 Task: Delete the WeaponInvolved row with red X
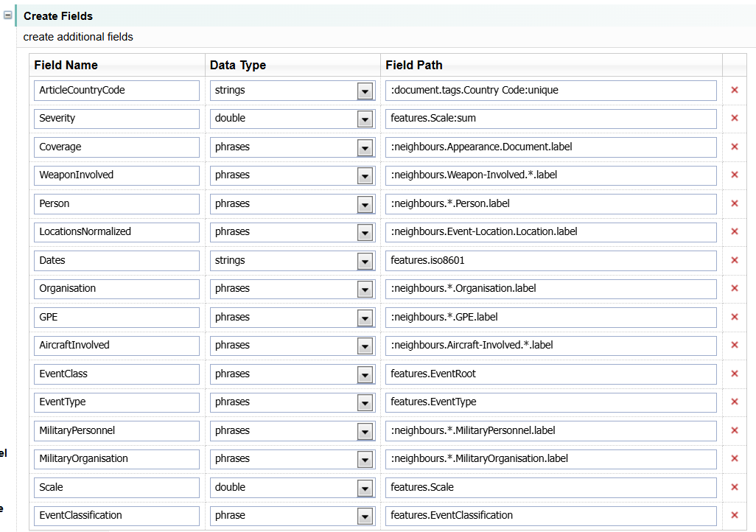tap(734, 175)
